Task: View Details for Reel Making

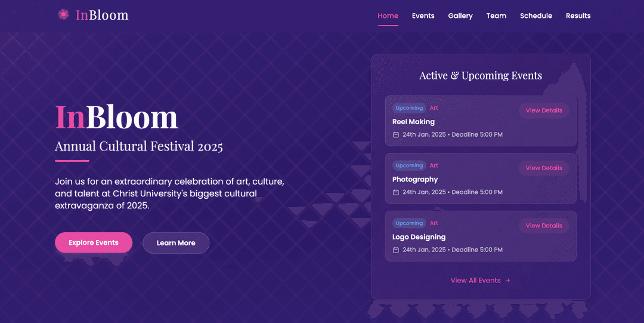Action: 544,110
